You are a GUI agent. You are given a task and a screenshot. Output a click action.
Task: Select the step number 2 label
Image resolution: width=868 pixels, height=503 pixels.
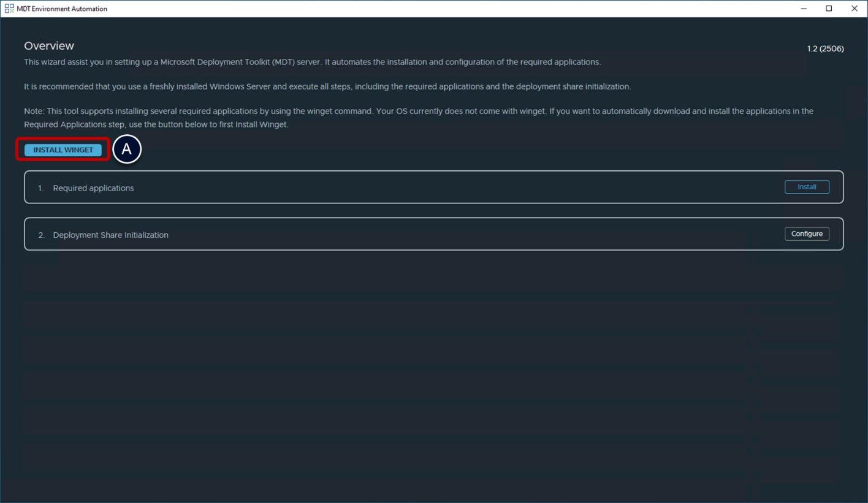pos(41,235)
